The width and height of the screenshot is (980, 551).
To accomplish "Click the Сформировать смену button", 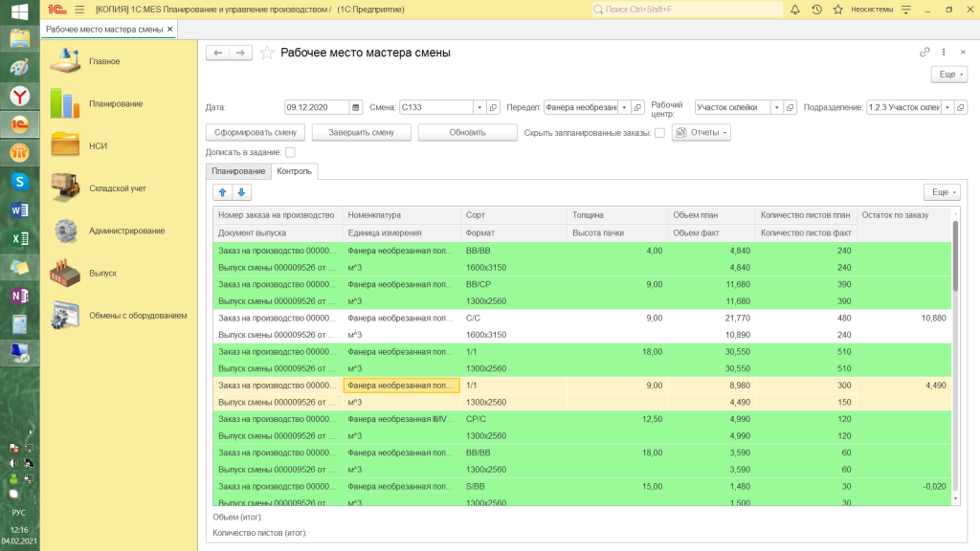I will click(x=255, y=132).
